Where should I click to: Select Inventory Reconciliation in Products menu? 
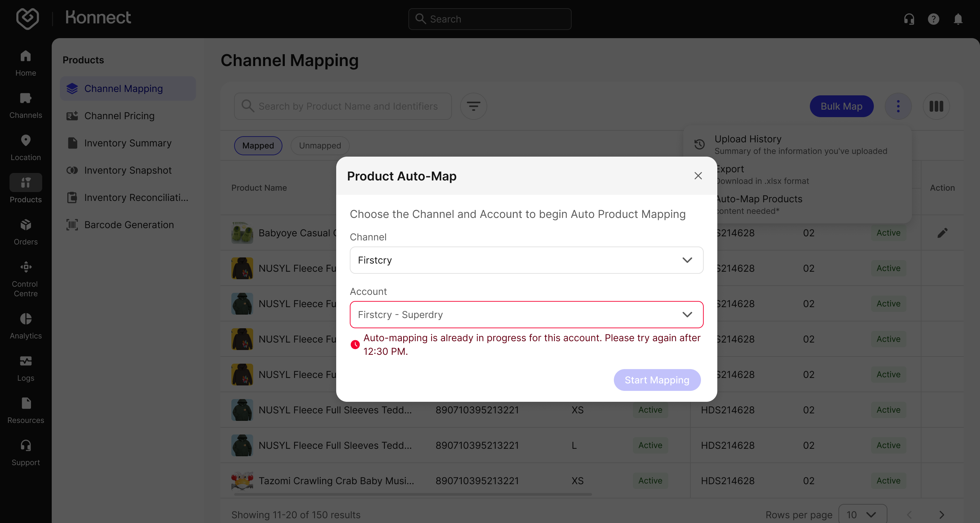[128, 197]
